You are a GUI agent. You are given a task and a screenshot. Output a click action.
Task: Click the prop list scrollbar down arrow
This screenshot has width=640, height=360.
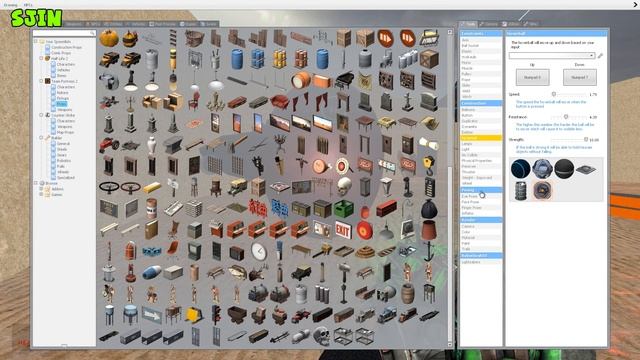click(450, 345)
